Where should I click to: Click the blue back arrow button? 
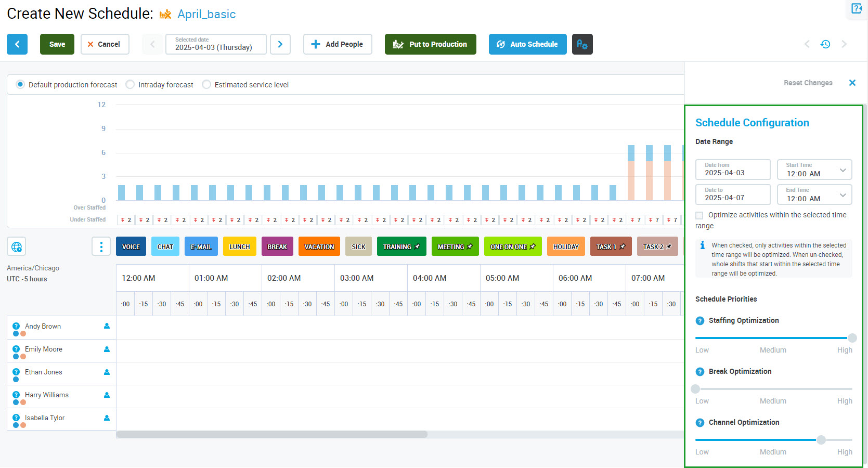point(17,44)
